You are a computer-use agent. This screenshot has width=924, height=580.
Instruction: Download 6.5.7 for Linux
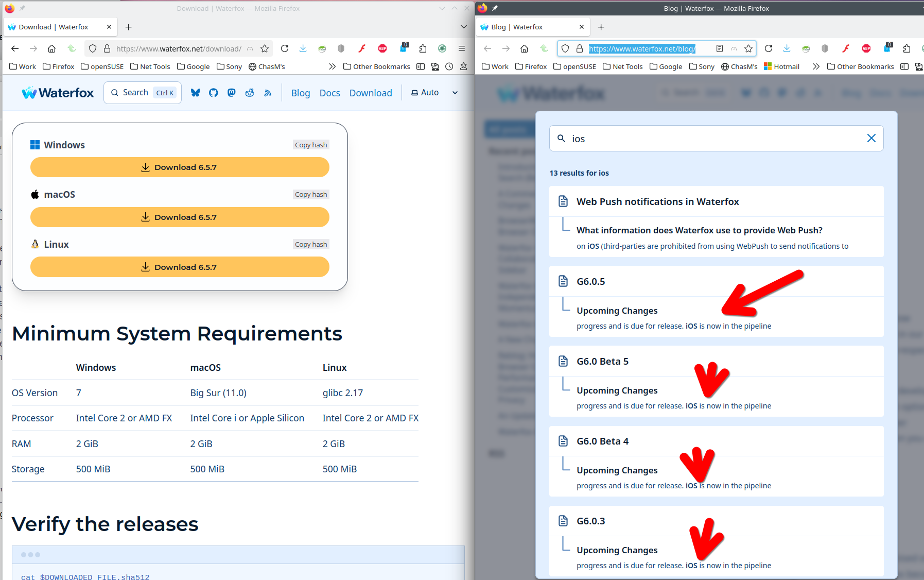click(x=180, y=267)
